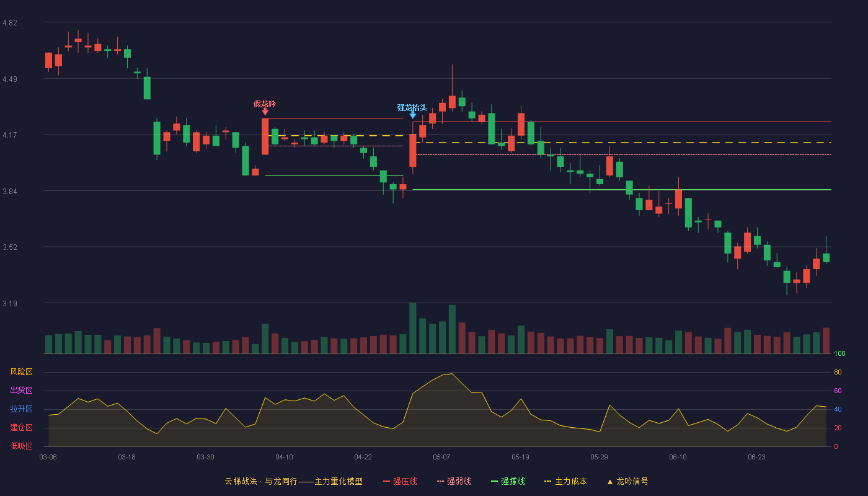Image resolution: width=868 pixels, height=496 pixels.
Task: Click the 05-29 date label
Action: (x=599, y=457)
